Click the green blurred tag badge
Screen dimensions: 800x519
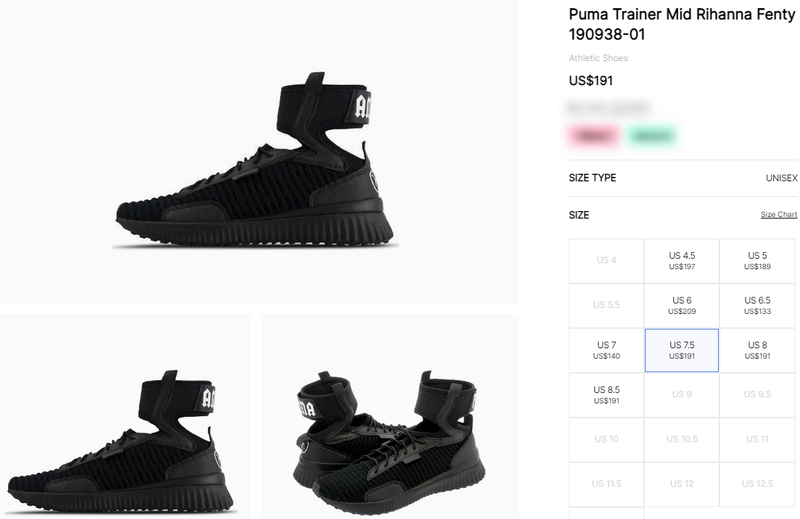pos(652,135)
